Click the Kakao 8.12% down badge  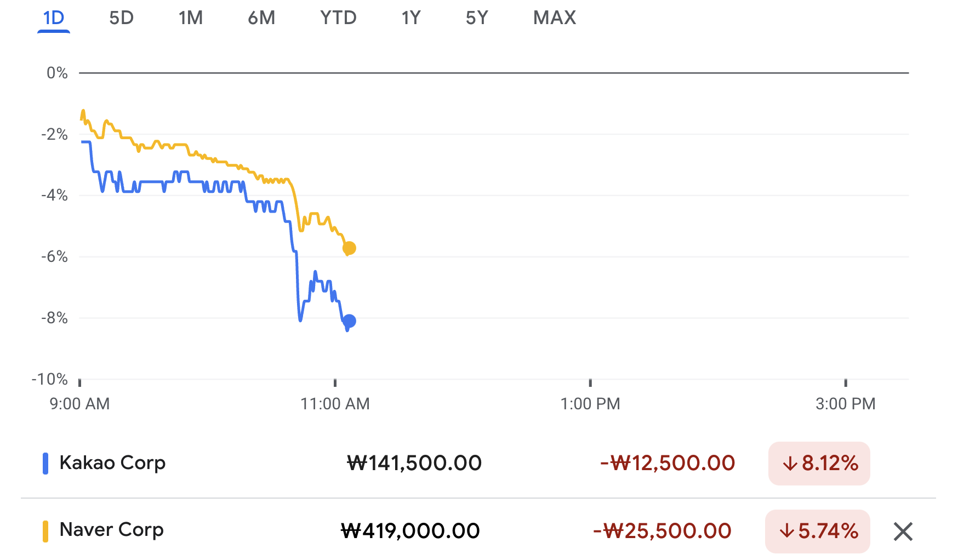click(x=819, y=464)
